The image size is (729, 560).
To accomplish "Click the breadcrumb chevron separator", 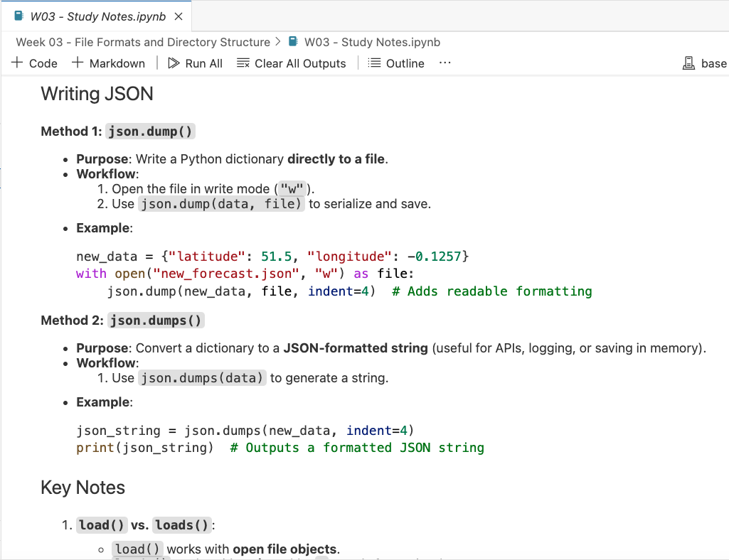I will tap(277, 42).
